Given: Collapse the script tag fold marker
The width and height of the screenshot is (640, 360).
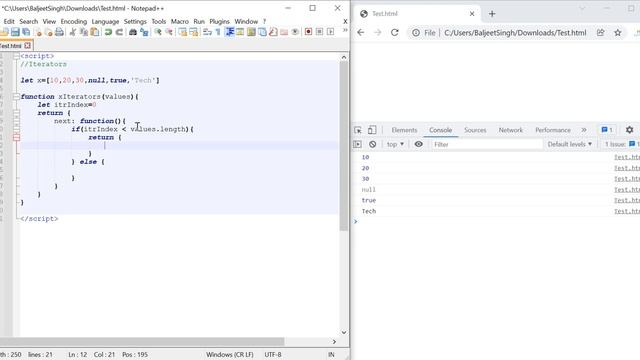Looking at the screenshot, I should point(16,56).
